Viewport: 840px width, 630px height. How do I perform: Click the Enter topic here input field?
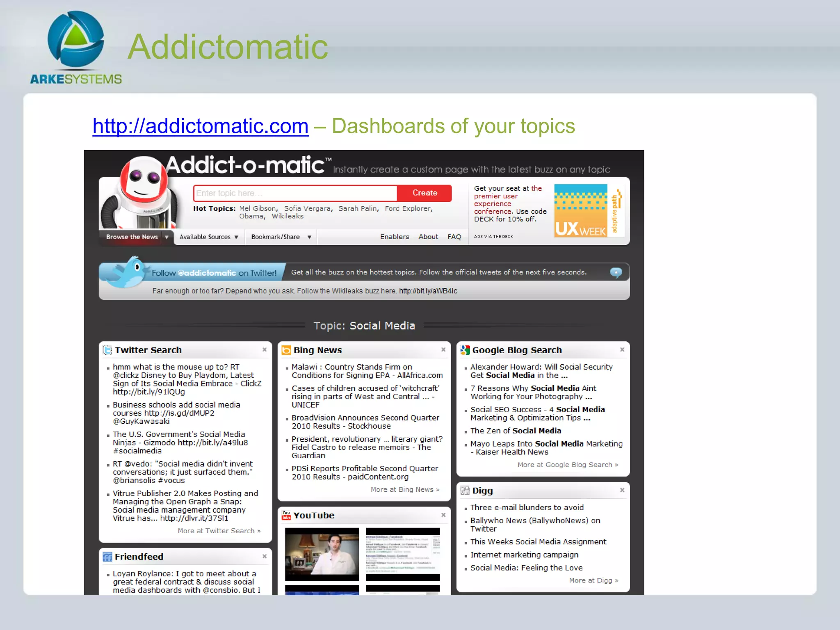pyautogui.click(x=295, y=193)
